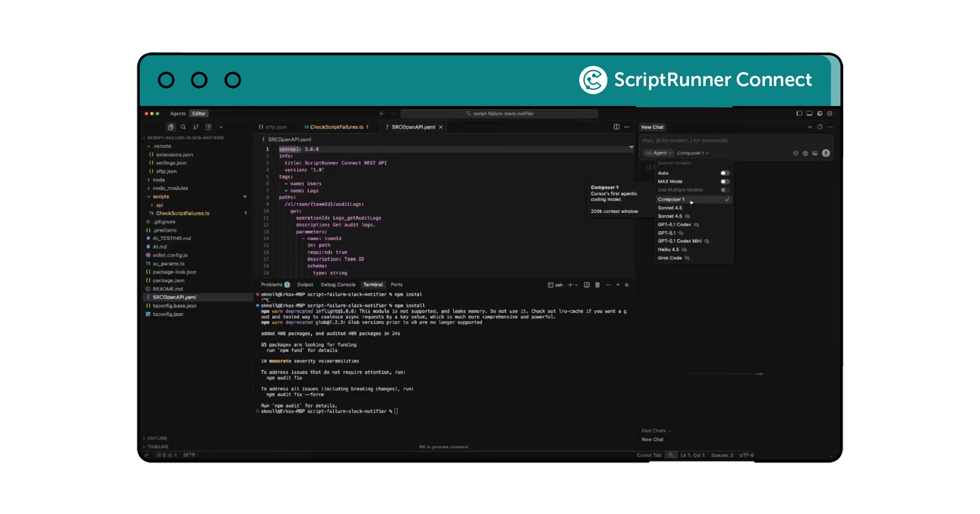Expand the OUTLINE section
The height and width of the screenshot is (514, 980).
point(155,438)
